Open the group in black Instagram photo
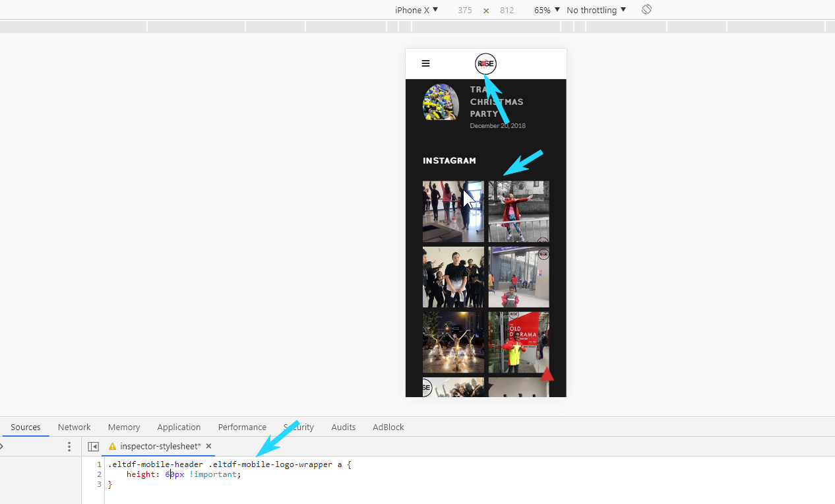 453,277
